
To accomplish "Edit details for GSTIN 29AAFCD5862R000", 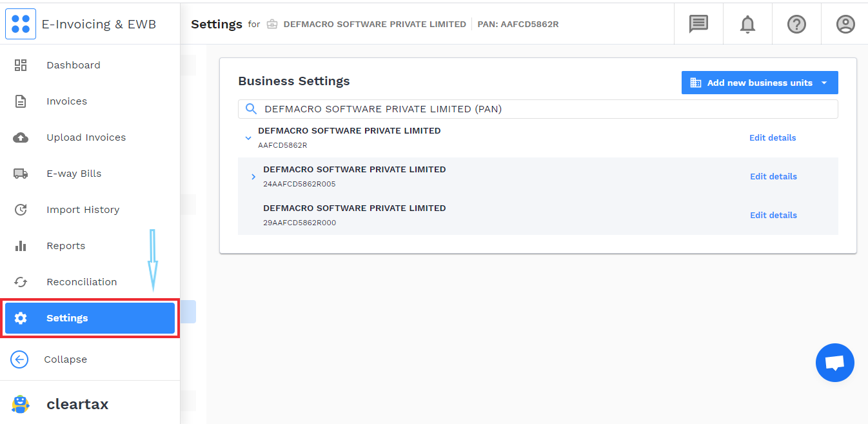I will point(773,216).
